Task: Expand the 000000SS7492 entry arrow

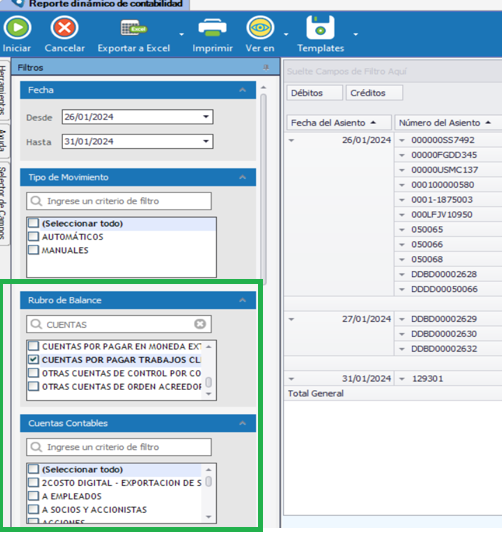Action: pyautogui.click(x=402, y=140)
